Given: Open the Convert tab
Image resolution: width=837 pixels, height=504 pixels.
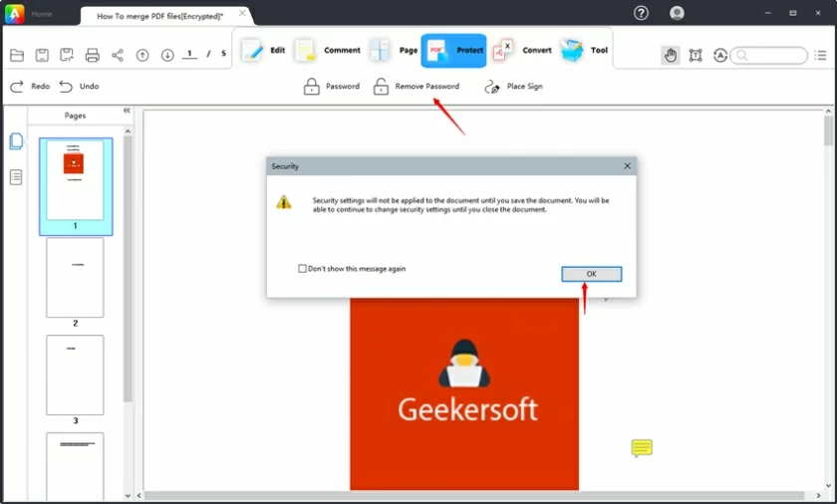Looking at the screenshot, I should [521, 50].
